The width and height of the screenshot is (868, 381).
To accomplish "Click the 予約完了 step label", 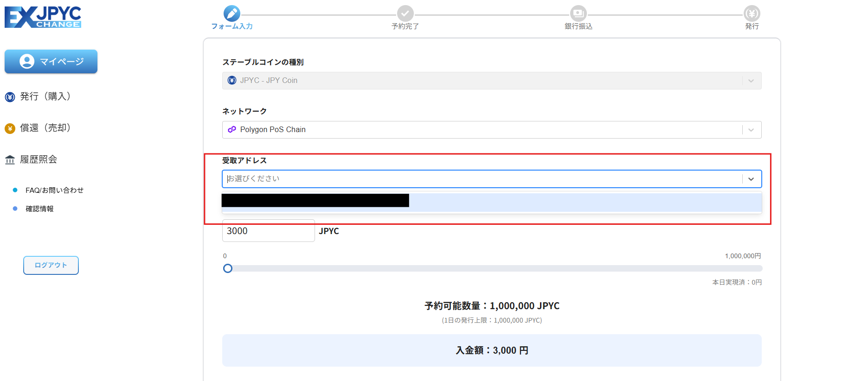I will tap(405, 26).
